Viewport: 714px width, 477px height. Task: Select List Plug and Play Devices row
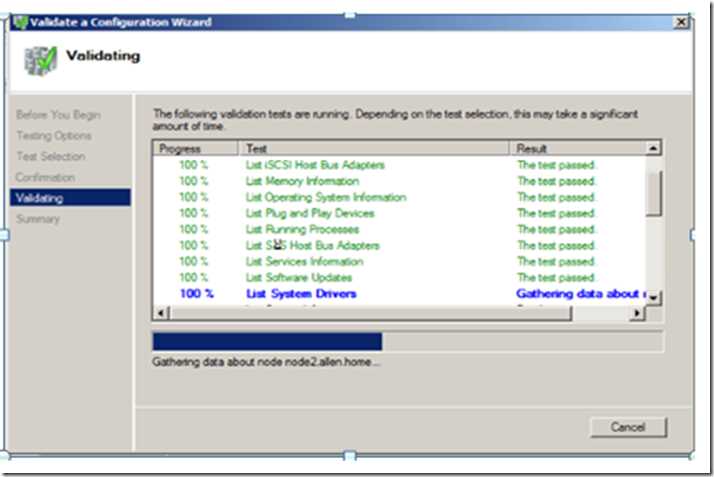click(399, 213)
